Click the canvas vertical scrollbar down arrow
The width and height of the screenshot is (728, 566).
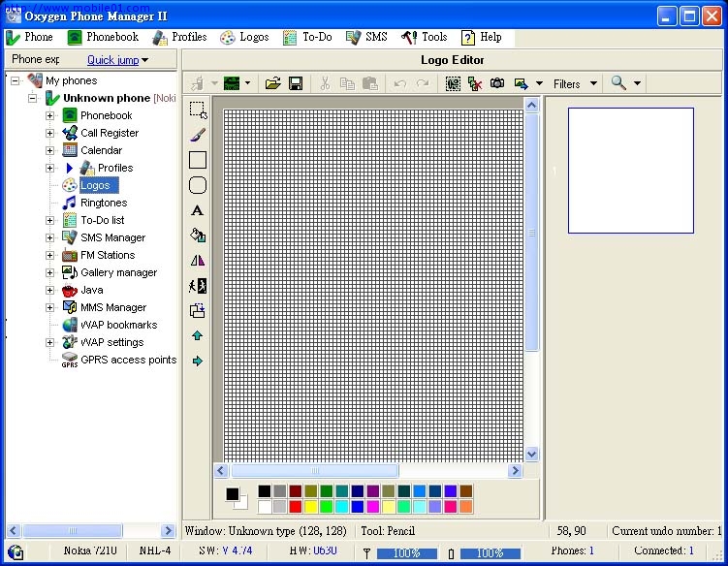(532, 455)
